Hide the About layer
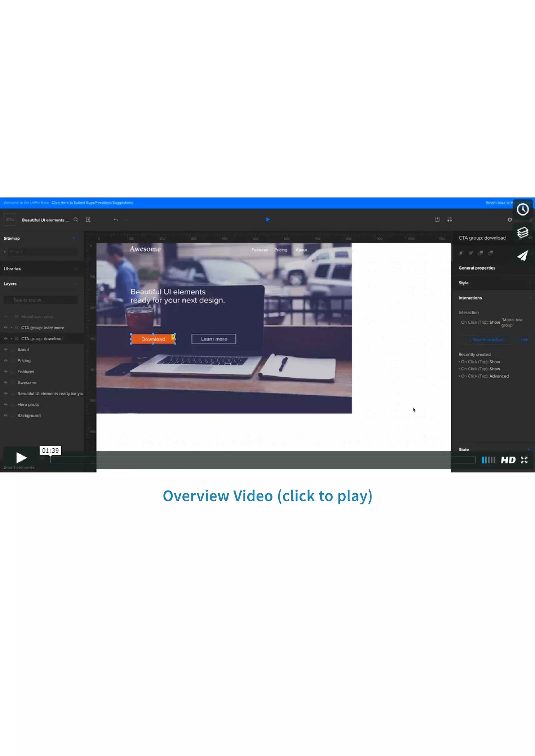Image resolution: width=535 pixels, height=756 pixels. [5, 350]
